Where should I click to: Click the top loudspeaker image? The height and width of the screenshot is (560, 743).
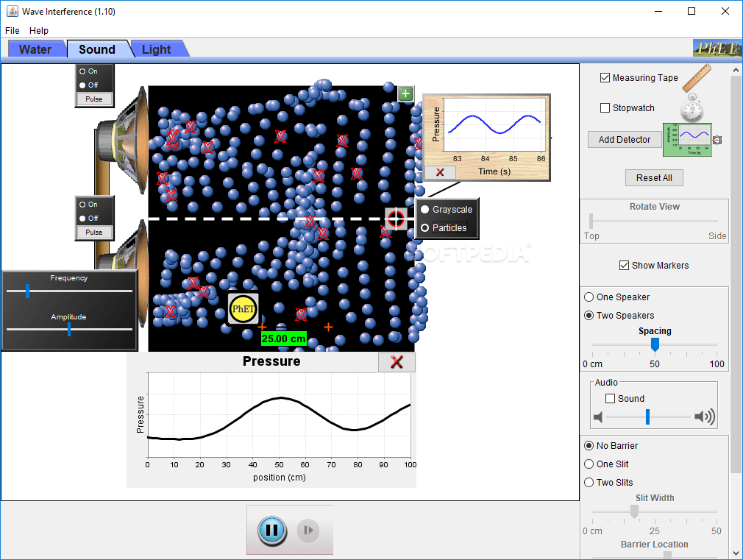click(x=122, y=141)
